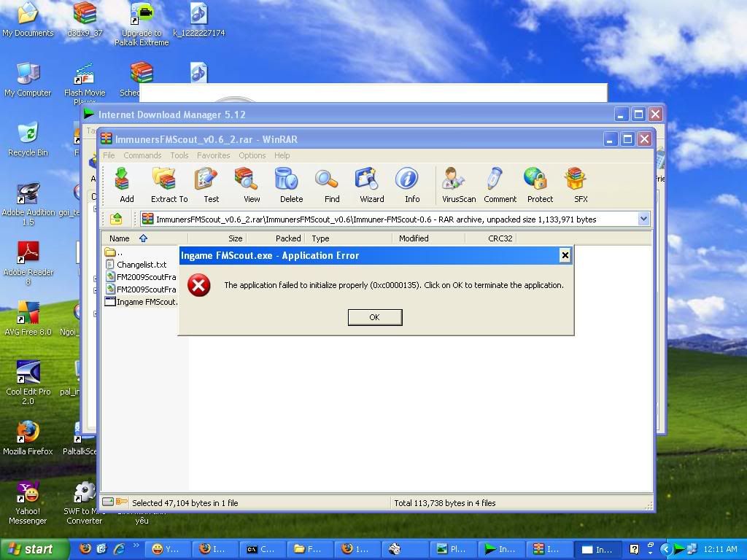Viewport: 747px width, 560px height.
Task: Expand hidden system tray icons arrow
Action: tap(665, 549)
